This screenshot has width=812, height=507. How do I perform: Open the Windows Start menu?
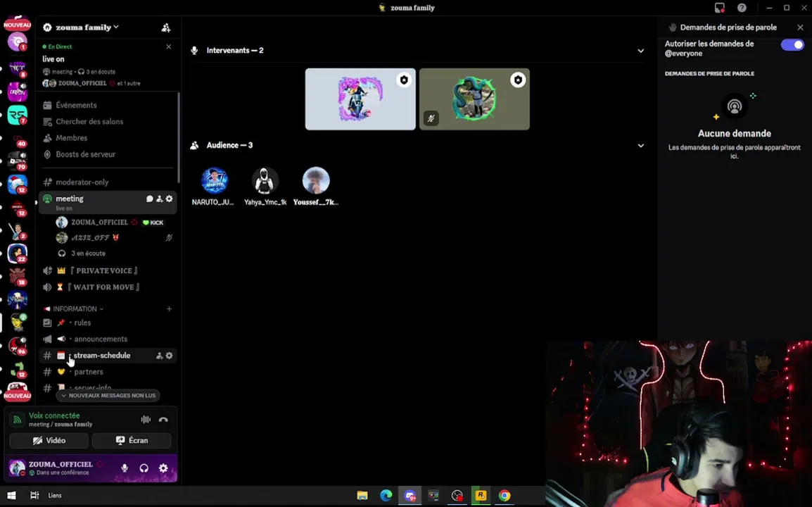(x=11, y=496)
